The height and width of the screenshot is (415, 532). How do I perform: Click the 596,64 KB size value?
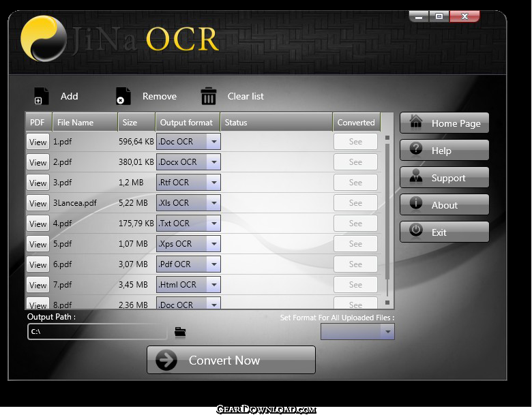pos(136,142)
